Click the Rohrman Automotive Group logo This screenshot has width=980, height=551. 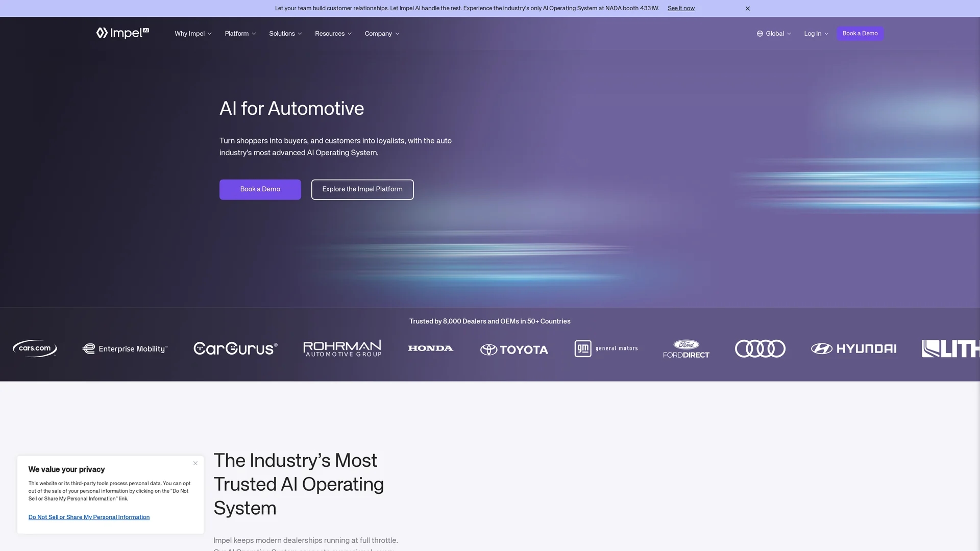pyautogui.click(x=342, y=348)
